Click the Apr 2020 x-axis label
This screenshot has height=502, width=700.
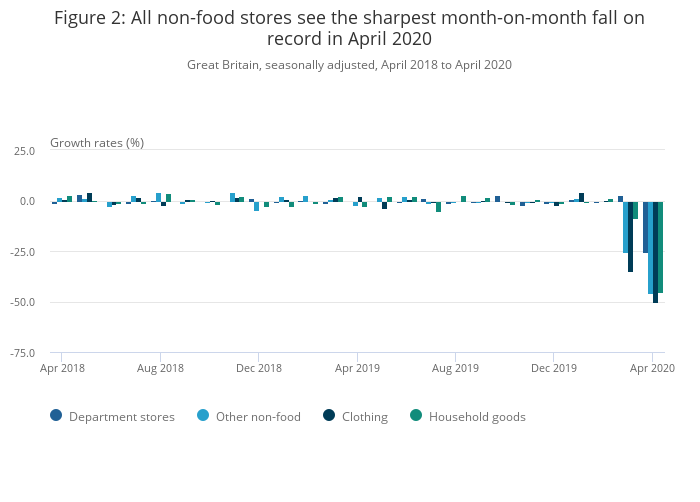pyautogui.click(x=653, y=368)
